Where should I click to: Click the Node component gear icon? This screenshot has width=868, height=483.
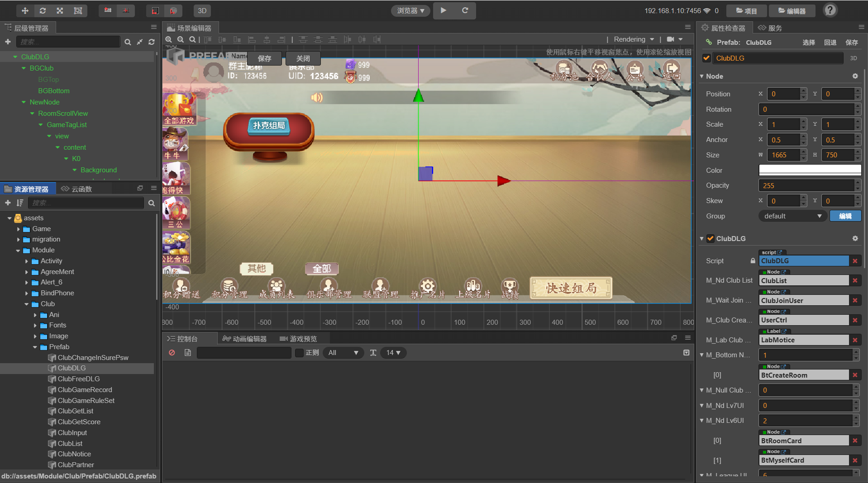855,76
